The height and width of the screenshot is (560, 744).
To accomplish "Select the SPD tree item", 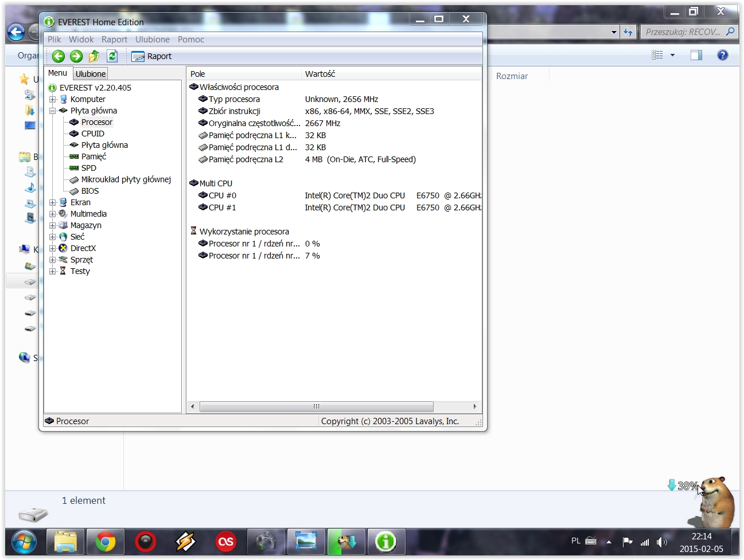I will click(x=89, y=168).
